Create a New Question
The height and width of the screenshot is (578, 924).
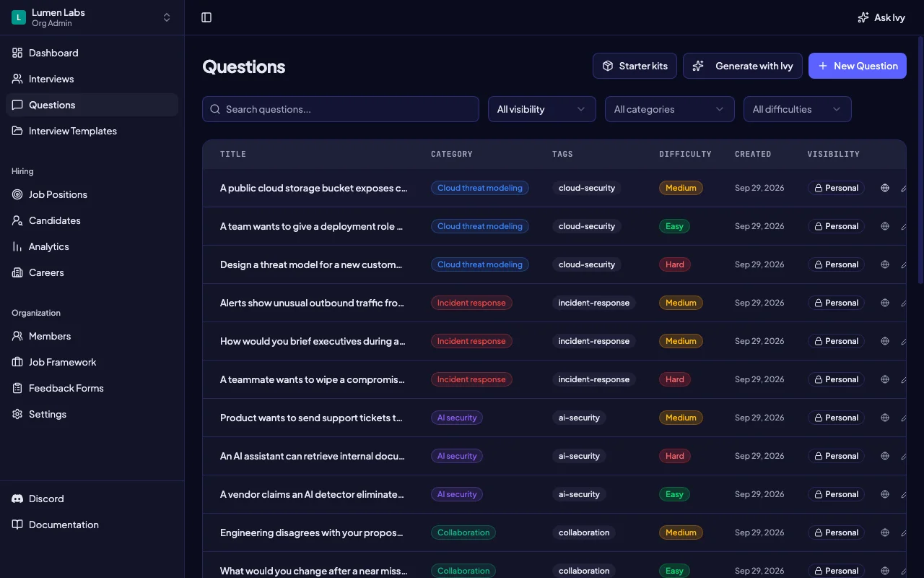click(858, 66)
